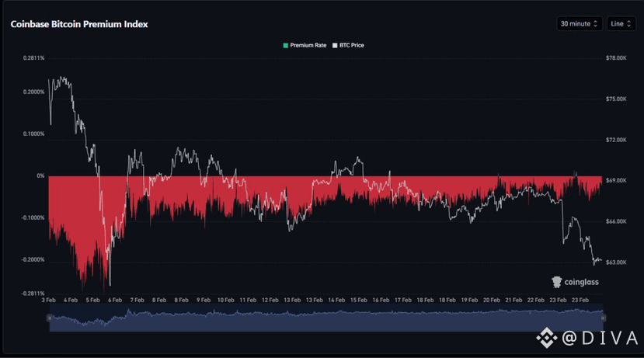
Task: Click the 22 Feb date label
Action: [536, 300]
